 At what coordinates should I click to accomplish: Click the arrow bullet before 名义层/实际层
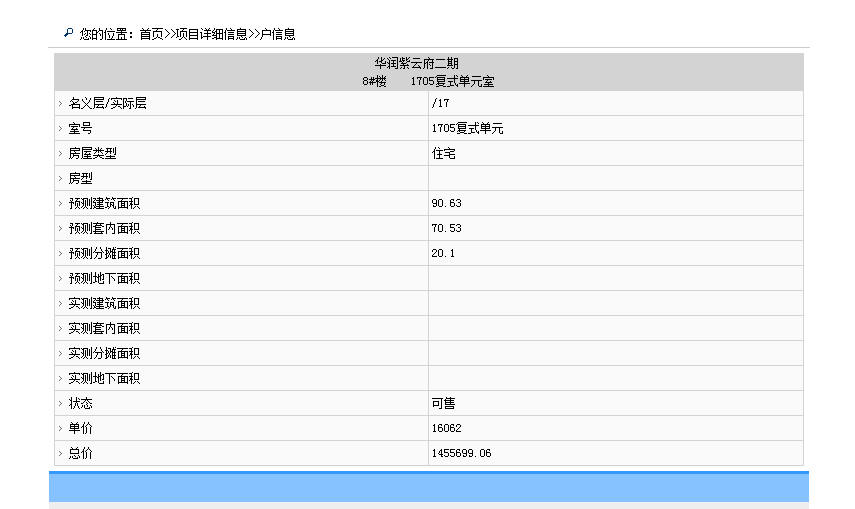tap(61, 103)
